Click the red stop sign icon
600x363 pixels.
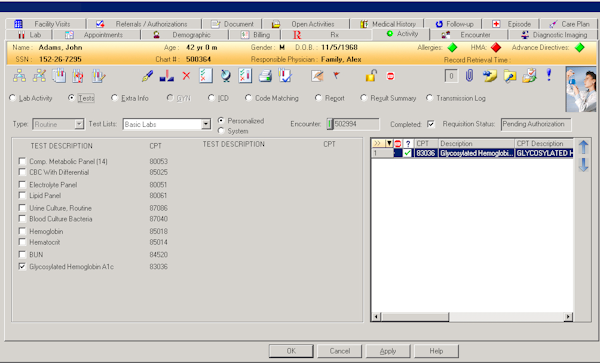coord(390,76)
